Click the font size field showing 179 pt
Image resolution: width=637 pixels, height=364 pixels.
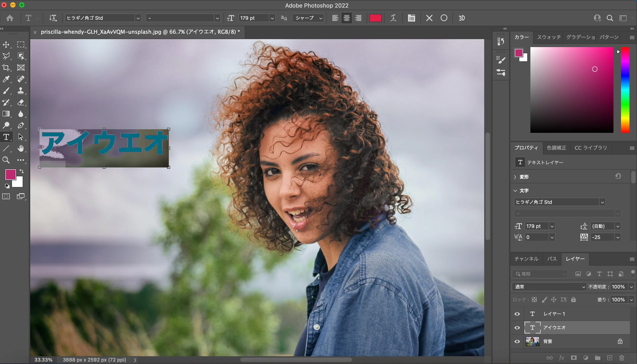253,18
